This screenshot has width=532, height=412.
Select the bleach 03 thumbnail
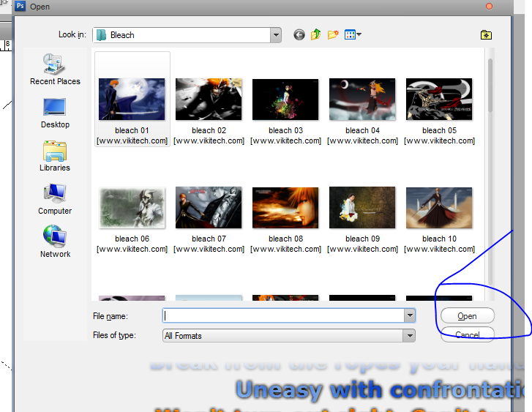[285, 99]
